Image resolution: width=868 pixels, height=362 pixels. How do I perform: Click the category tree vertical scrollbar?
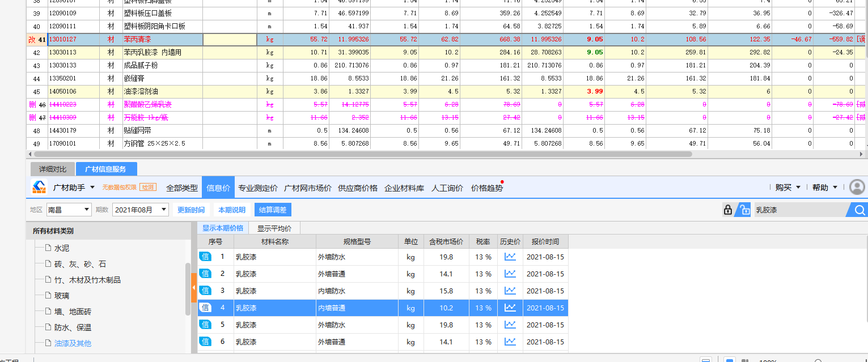(x=188, y=289)
